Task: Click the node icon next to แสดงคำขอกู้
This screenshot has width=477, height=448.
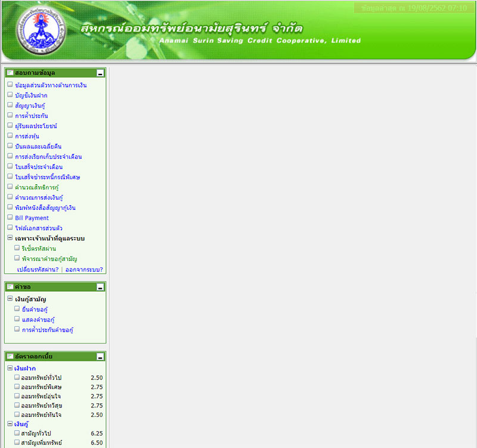Action: [x=17, y=319]
